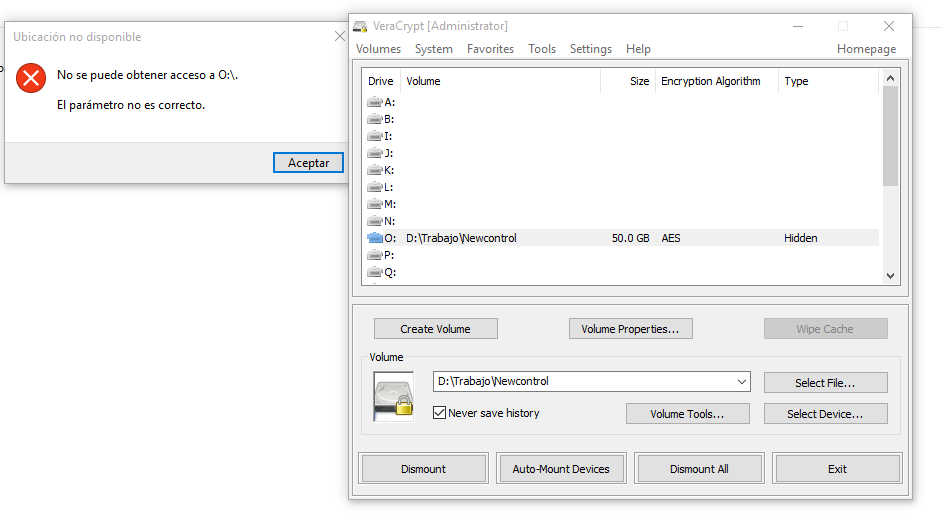
Task: Click Select Device button
Action: 825,414
